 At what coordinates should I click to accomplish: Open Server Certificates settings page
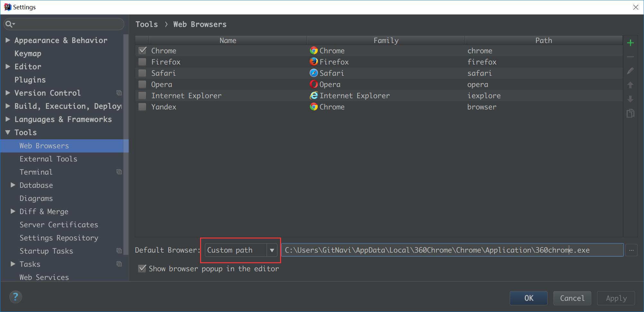tap(59, 225)
